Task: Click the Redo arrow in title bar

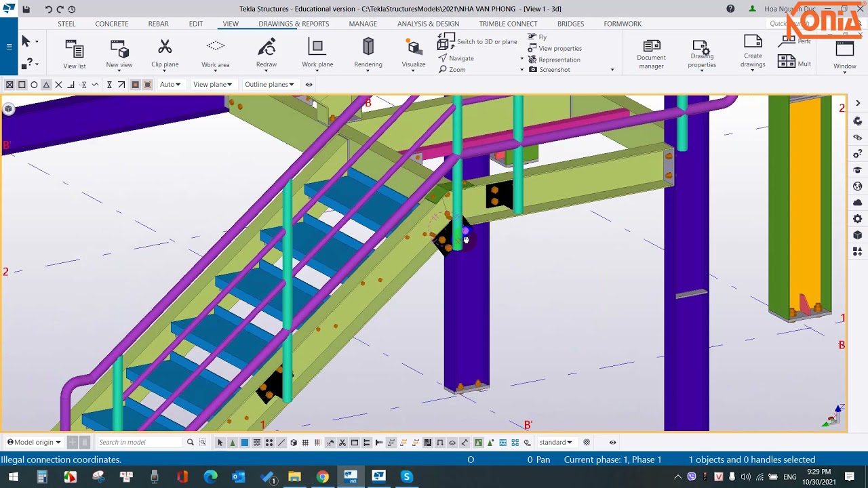Action: [60, 9]
